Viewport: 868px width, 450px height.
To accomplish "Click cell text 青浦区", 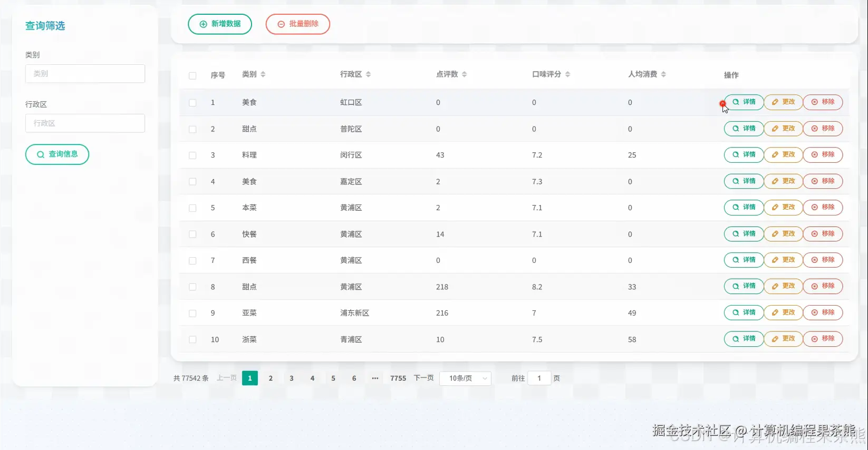I will (x=351, y=339).
